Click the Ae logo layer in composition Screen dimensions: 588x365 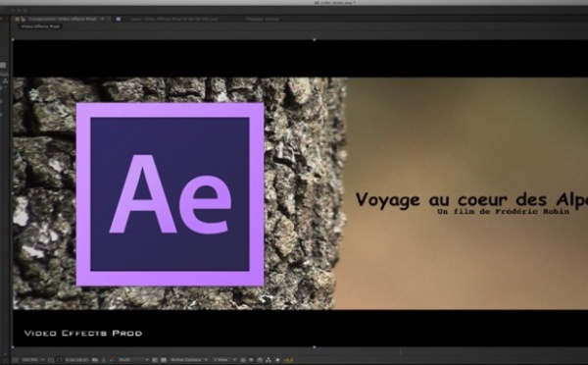tap(170, 194)
